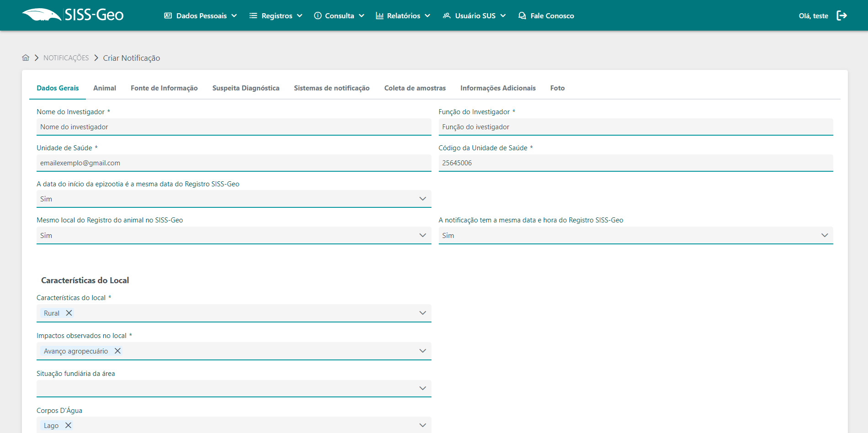Open the Mesmo local do Registro dropdown
This screenshot has height=433, width=868.
tap(234, 235)
